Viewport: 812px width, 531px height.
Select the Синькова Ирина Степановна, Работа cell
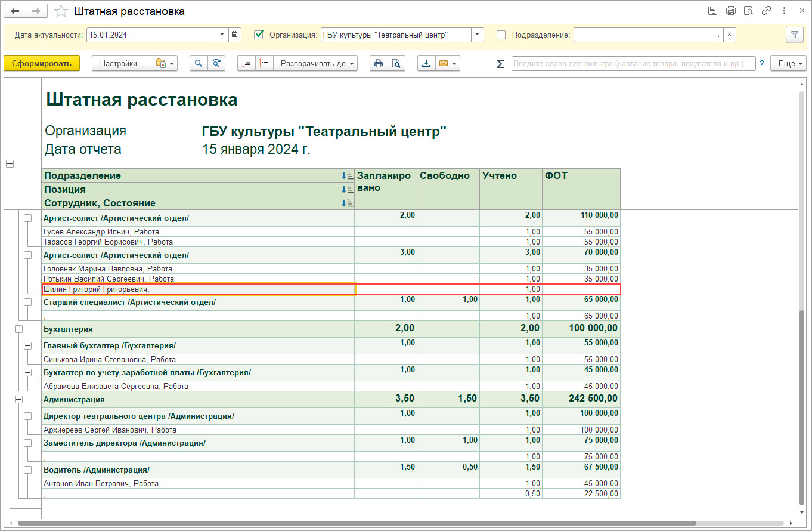click(198, 359)
